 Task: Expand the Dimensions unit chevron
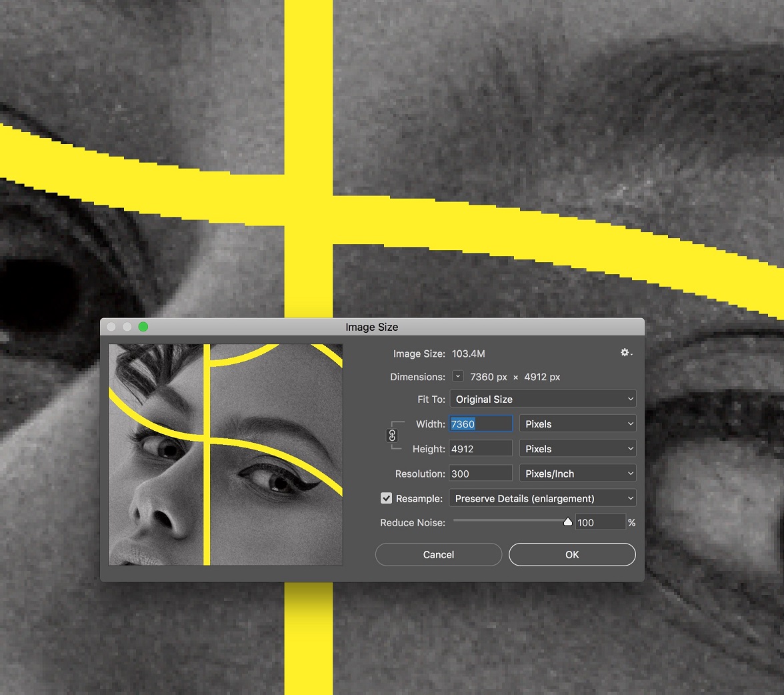tap(458, 377)
